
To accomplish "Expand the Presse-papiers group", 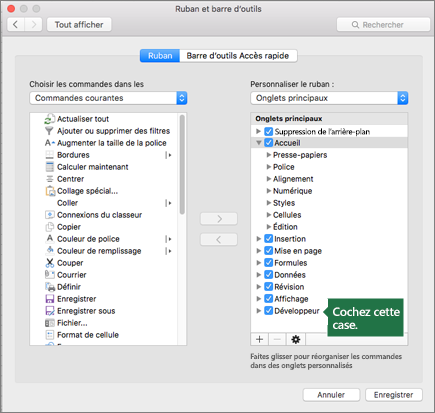I will pos(269,155).
